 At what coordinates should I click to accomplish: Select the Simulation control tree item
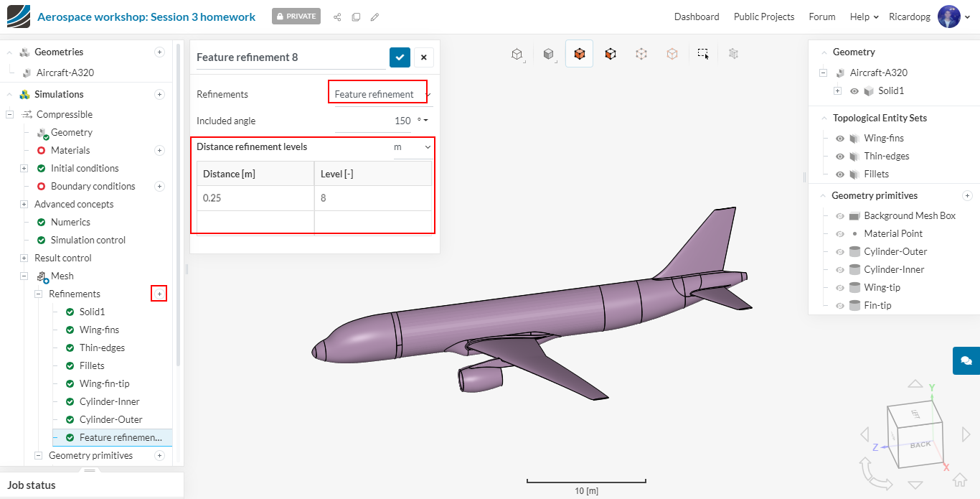88,240
